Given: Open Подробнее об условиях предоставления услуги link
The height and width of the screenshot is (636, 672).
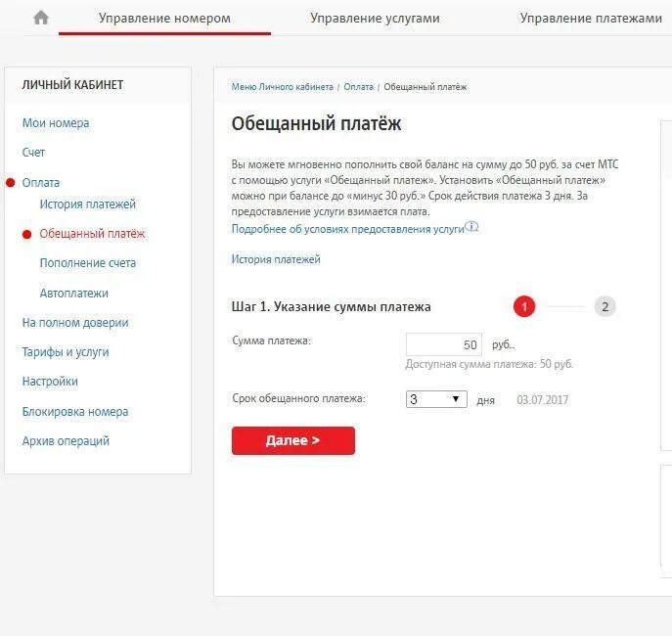Looking at the screenshot, I should [x=347, y=229].
